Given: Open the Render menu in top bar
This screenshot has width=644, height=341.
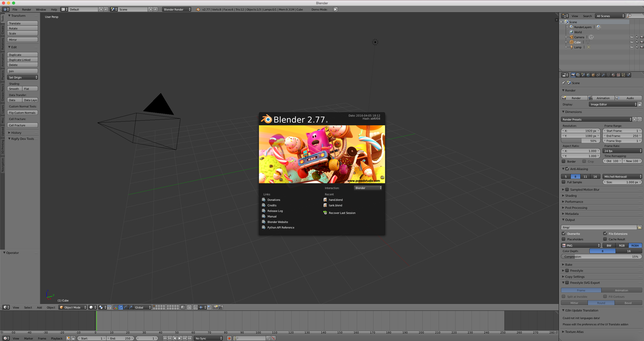Looking at the screenshot, I should (26, 9).
